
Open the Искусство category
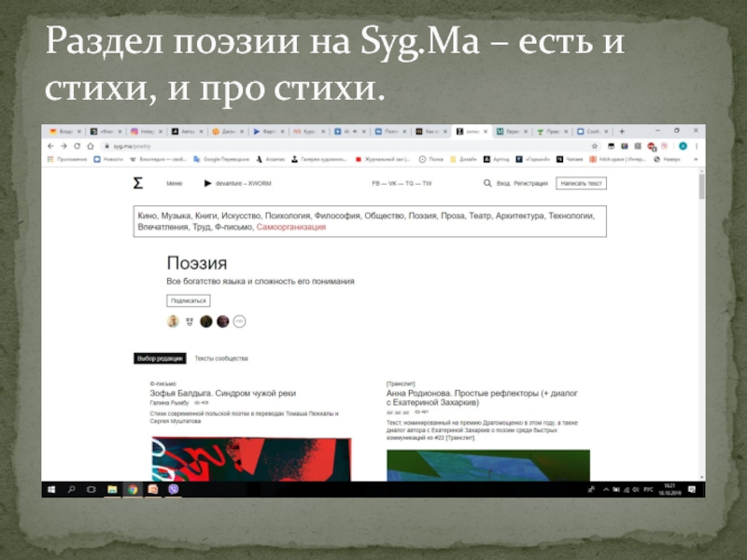point(241,216)
